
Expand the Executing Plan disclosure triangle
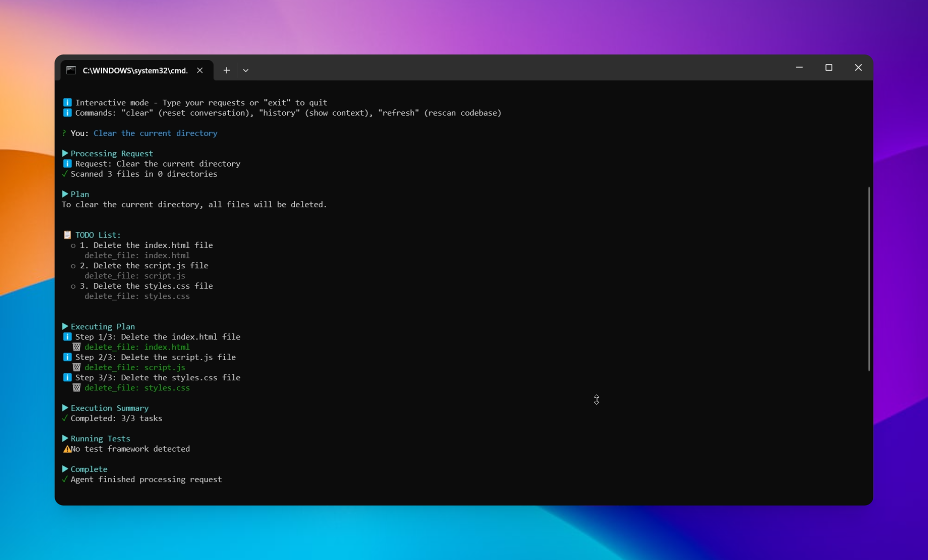(x=64, y=326)
